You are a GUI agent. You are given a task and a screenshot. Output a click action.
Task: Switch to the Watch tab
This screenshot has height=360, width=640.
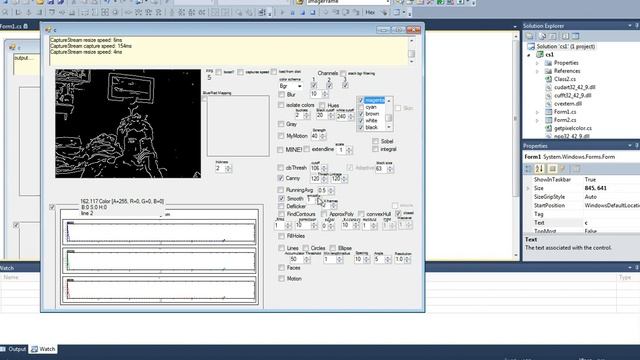pos(43,349)
